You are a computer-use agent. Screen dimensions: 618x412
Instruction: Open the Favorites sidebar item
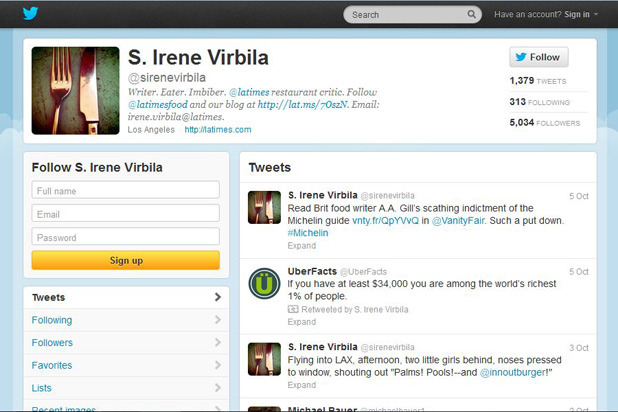tap(126, 365)
